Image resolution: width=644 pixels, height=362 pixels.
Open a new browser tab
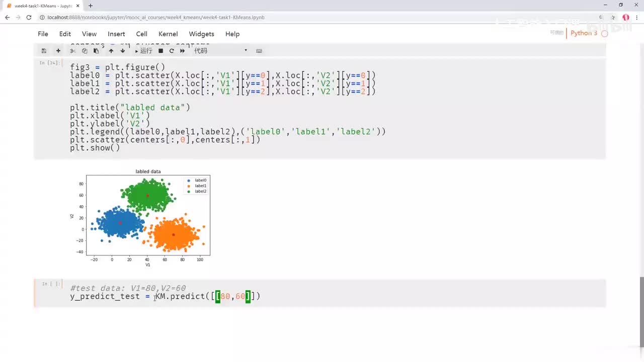[x=91, y=6]
